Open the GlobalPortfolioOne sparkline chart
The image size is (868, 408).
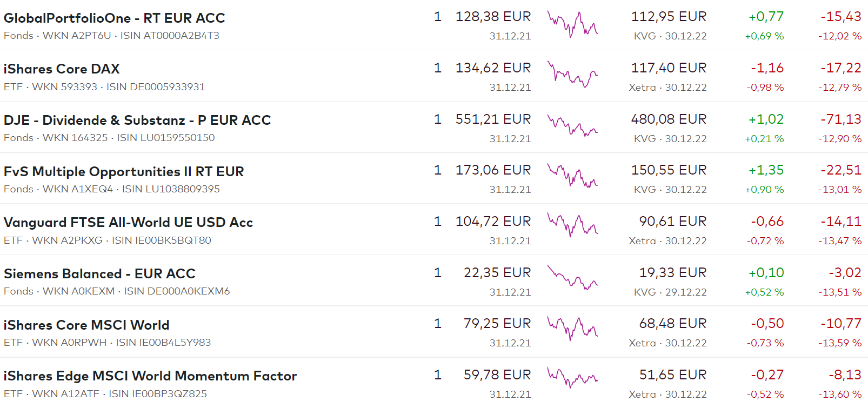(x=572, y=24)
